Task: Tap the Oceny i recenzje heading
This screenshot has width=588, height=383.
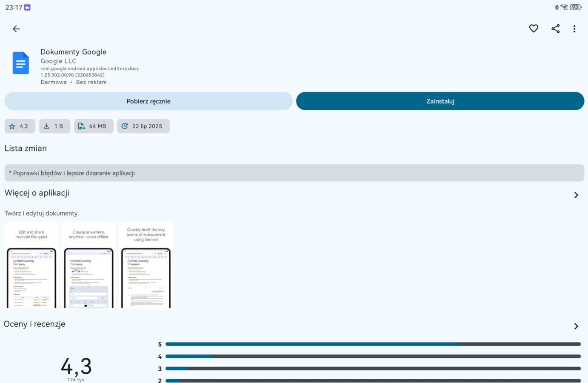Action: (x=34, y=324)
